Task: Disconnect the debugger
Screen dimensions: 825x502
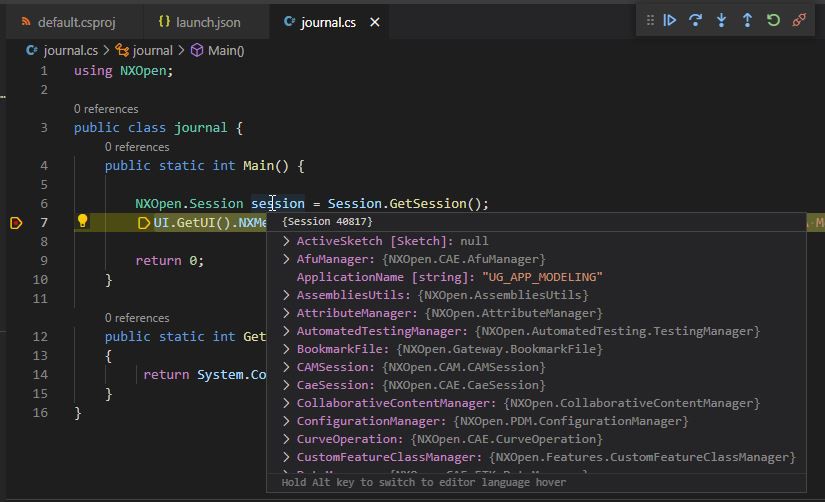Action: pos(799,20)
